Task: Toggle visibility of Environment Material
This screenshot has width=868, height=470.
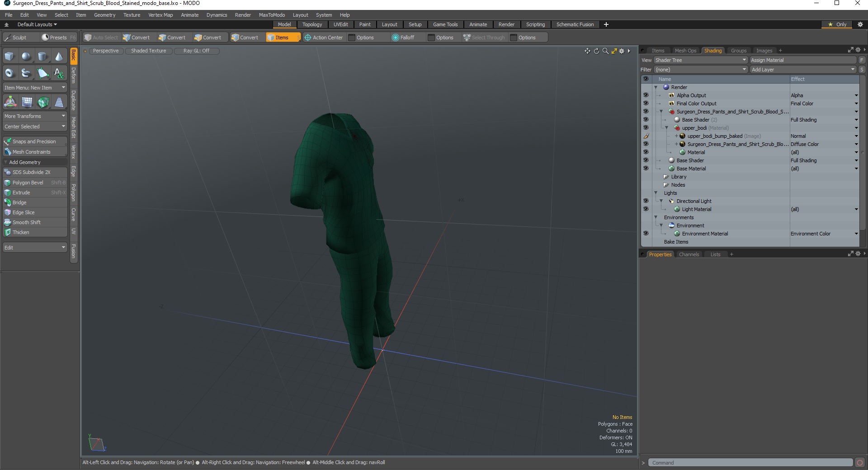Action: (x=646, y=234)
